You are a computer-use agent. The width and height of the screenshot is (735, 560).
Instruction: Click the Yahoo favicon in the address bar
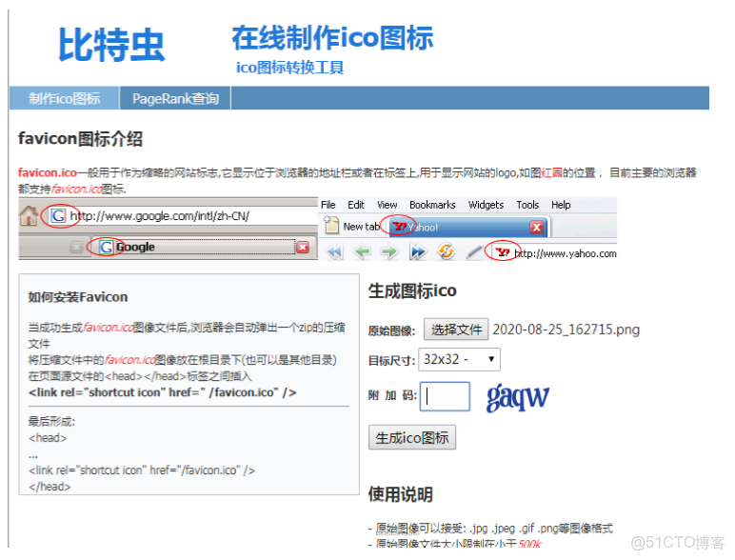point(503,252)
